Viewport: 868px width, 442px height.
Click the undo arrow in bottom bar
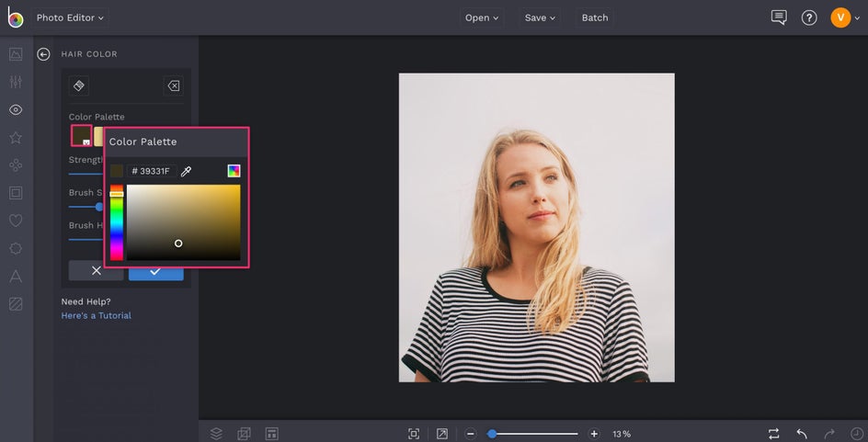pos(802,434)
